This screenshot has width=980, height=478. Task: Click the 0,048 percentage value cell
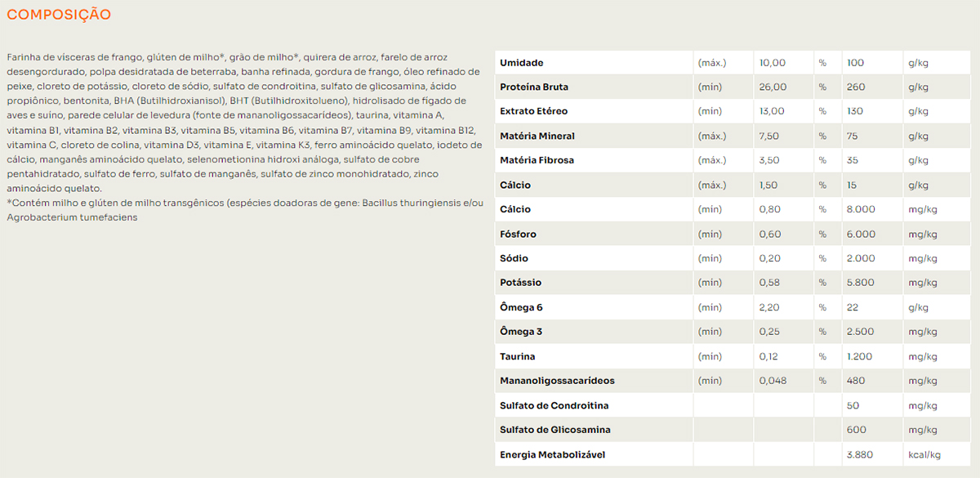[773, 381]
